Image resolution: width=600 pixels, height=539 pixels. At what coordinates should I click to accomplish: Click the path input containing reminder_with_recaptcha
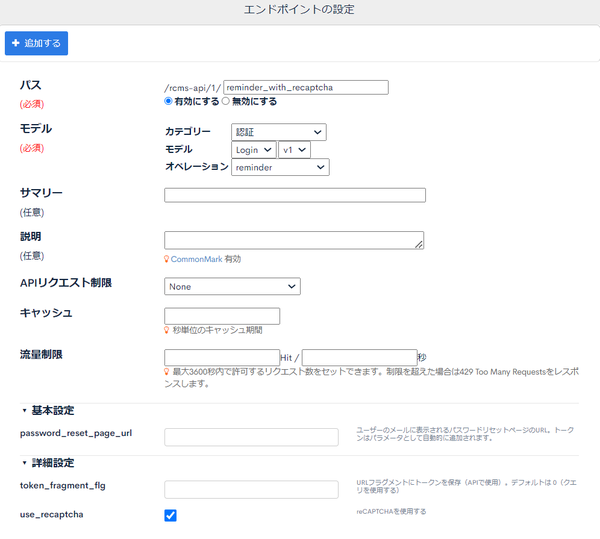click(306, 87)
